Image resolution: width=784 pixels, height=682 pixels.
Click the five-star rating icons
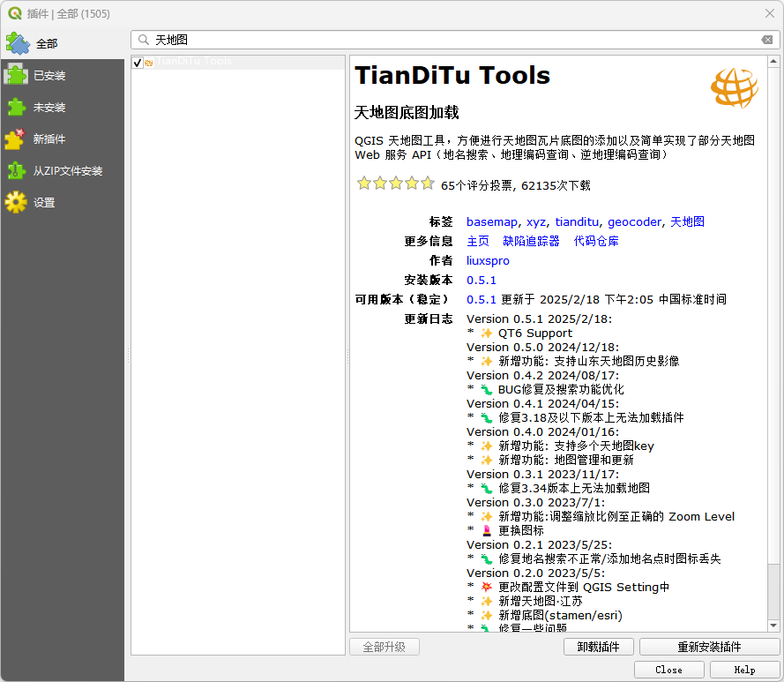click(395, 184)
